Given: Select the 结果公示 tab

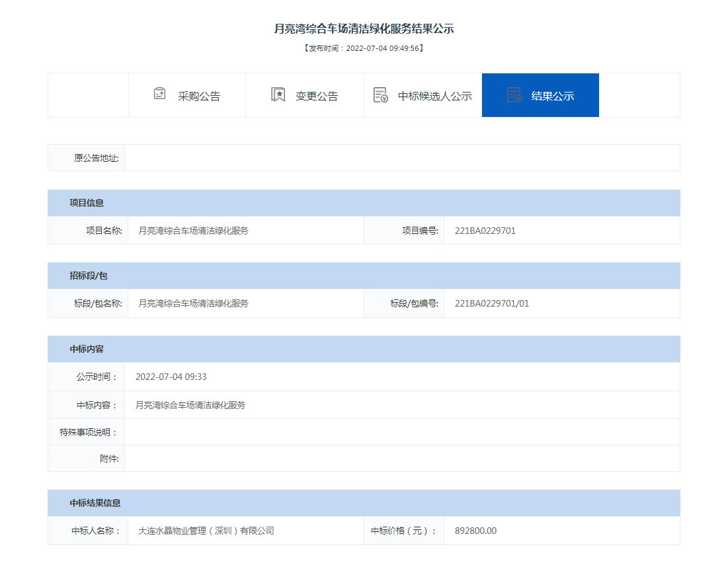Looking at the screenshot, I should tap(540, 95).
